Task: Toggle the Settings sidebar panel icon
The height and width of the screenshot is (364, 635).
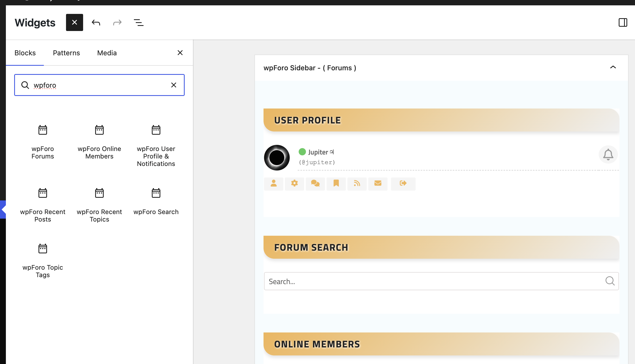Action: coord(623,22)
